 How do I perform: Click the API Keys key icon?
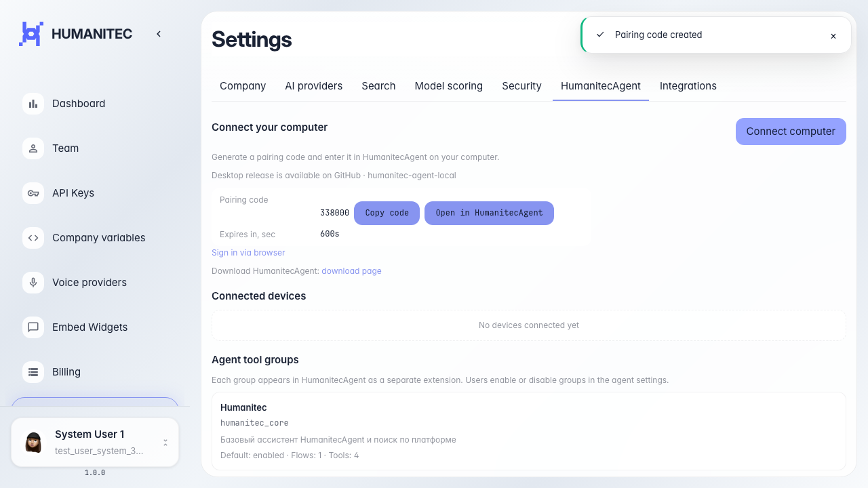pyautogui.click(x=33, y=193)
